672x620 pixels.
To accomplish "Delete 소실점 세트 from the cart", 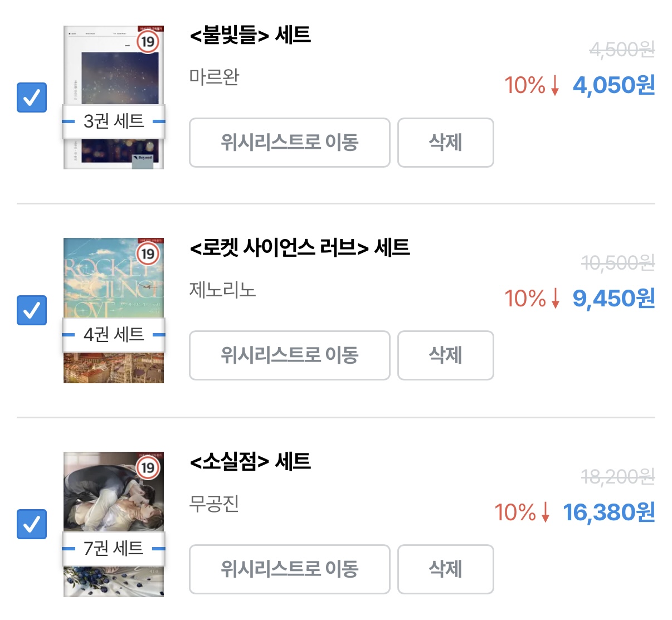I will coord(445,569).
